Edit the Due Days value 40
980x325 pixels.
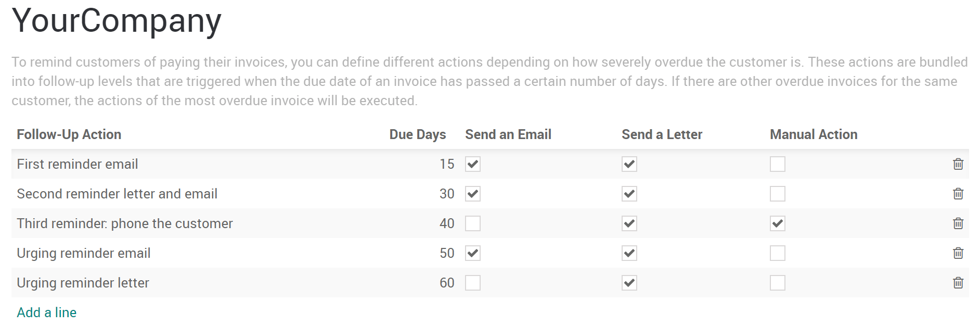point(446,223)
